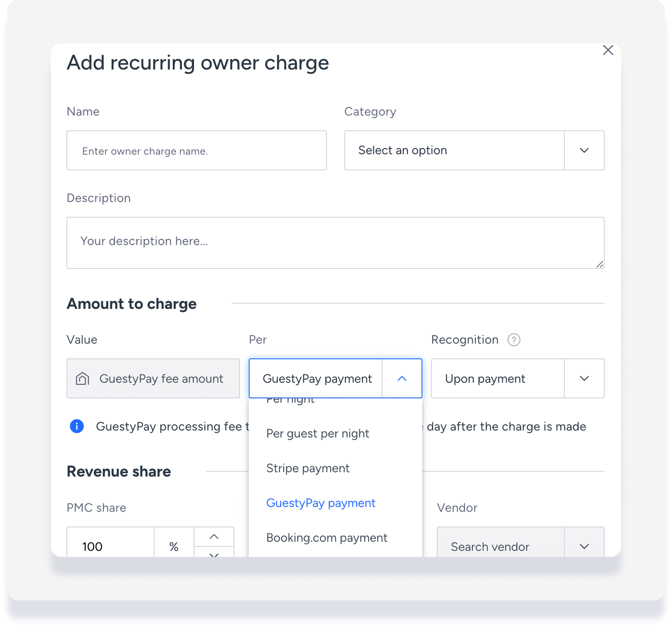Click the "Revenue share" heading
Image resolution: width=672 pixels, height=626 pixels.
tap(119, 471)
